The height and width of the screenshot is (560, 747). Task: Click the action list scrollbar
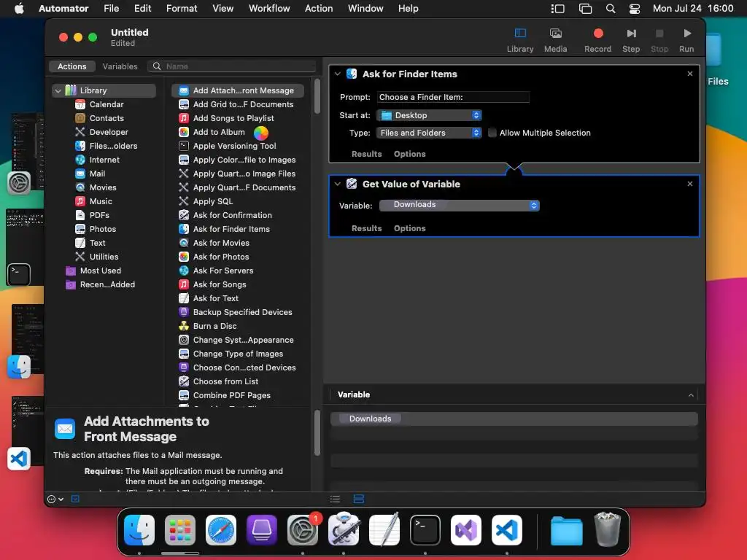point(317,96)
